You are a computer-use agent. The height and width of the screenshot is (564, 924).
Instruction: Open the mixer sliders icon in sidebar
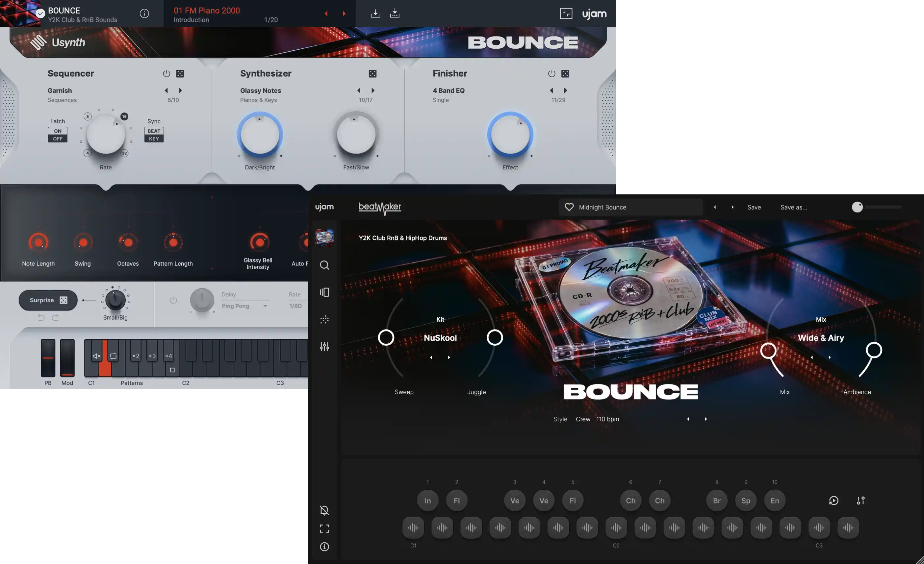pos(324,347)
